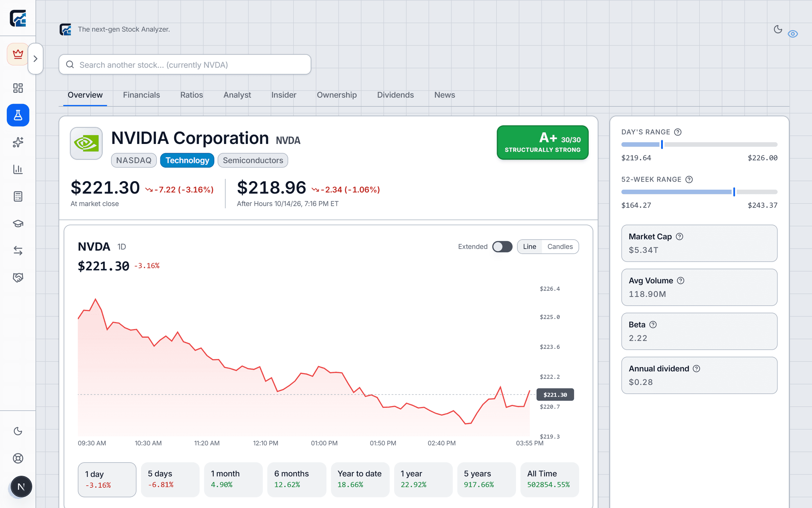812x508 pixels.
Task: Click the search another stock field
Action: (185, 64)
